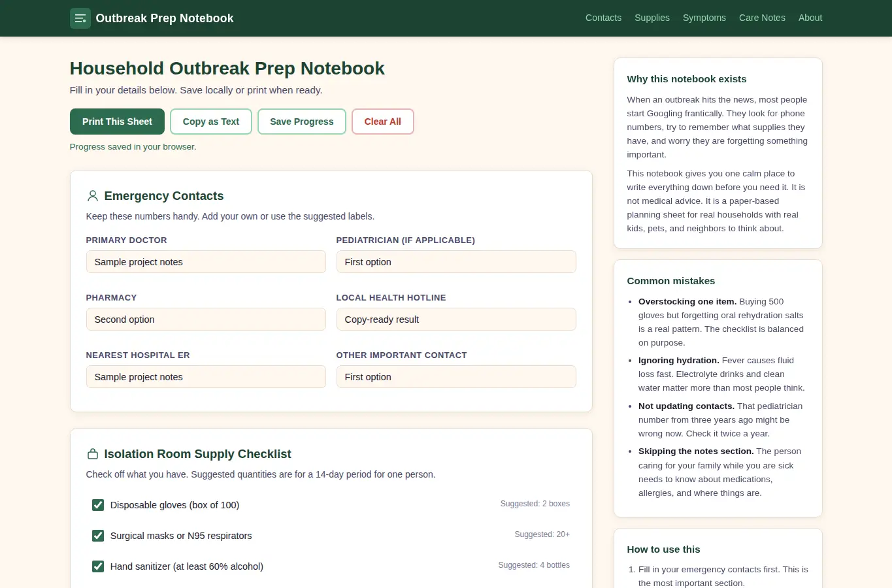
Task: Click the Print This Sheet button
Action: click(117, 122)
